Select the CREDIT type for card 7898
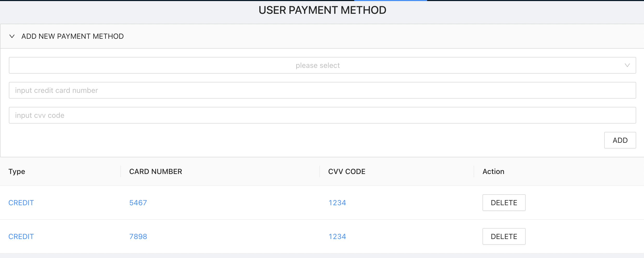Image resolution: width=644 pixels, height=258 pixels. (21, 236)
